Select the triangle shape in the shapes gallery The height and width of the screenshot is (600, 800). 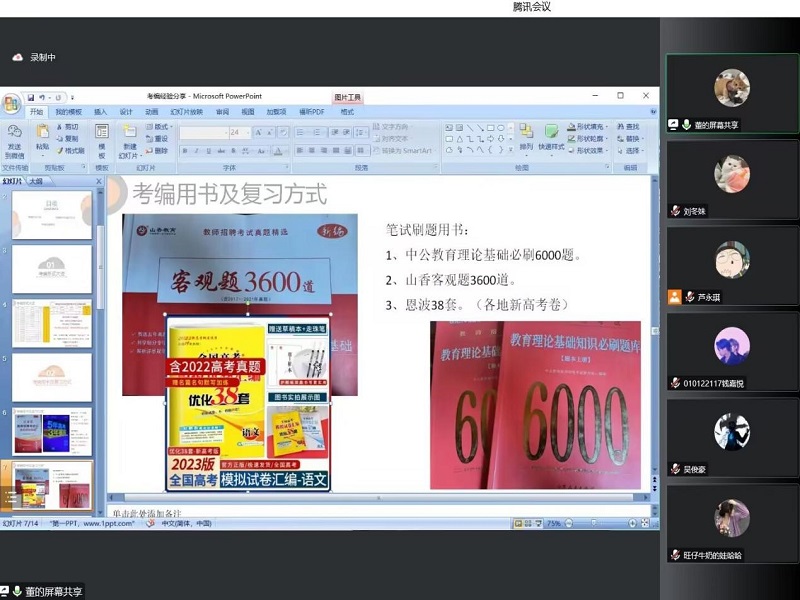[x=460, y=139]
